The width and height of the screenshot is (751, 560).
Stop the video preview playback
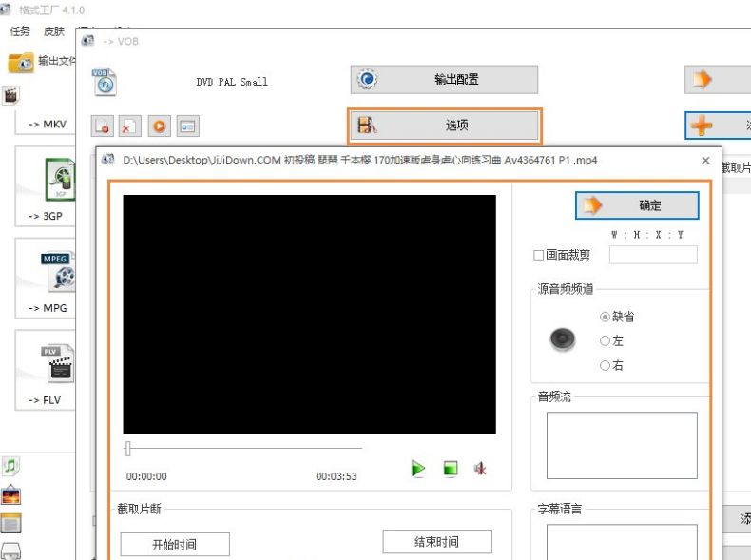point(451,468)
